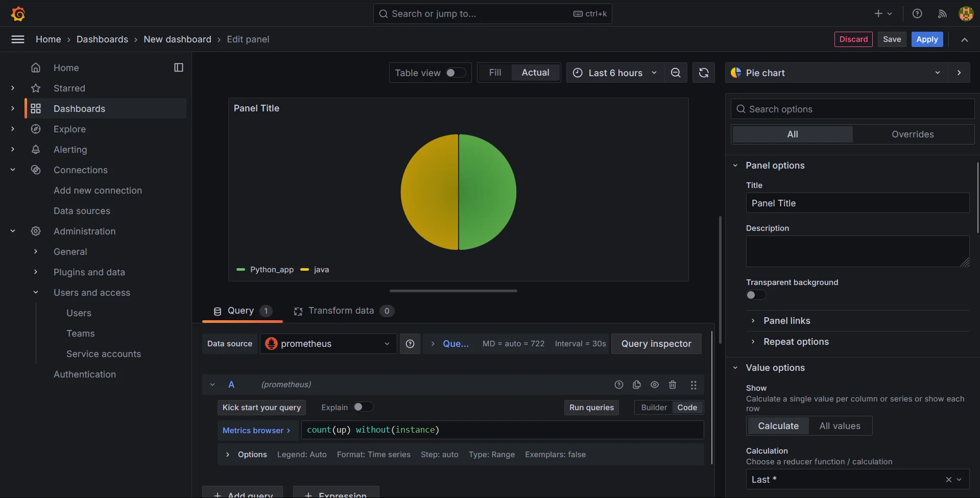
Task: Toggle query A visibility eye icon
Action: pyautogui.click(x=655, y=385)
